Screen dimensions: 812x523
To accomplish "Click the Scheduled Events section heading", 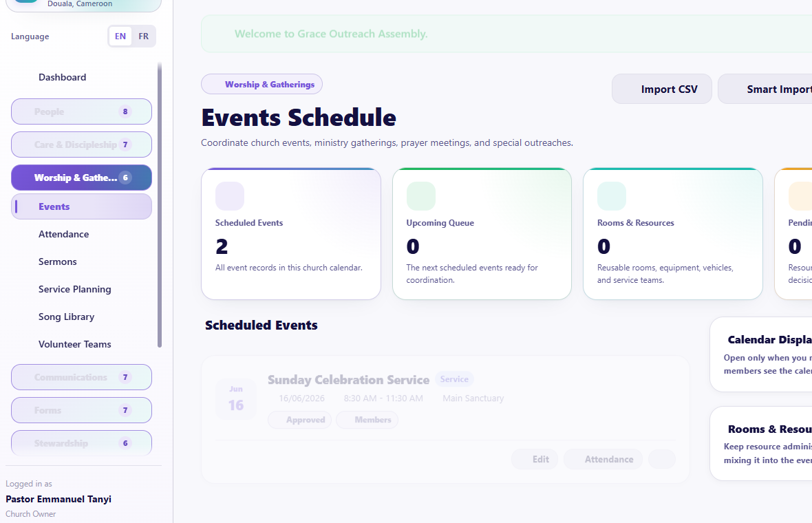I will 261,325.
